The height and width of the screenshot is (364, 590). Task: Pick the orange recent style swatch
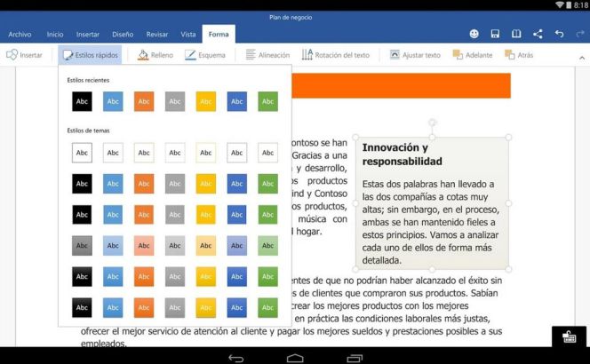pos(144,101)
